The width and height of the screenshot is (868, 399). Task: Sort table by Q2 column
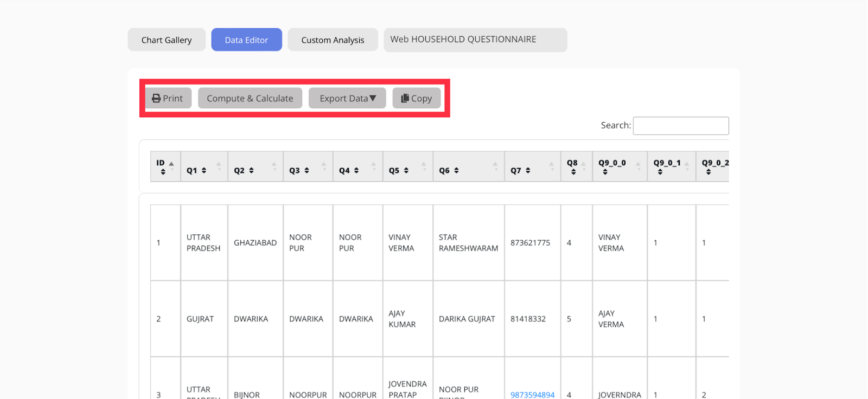pos(256,166)
